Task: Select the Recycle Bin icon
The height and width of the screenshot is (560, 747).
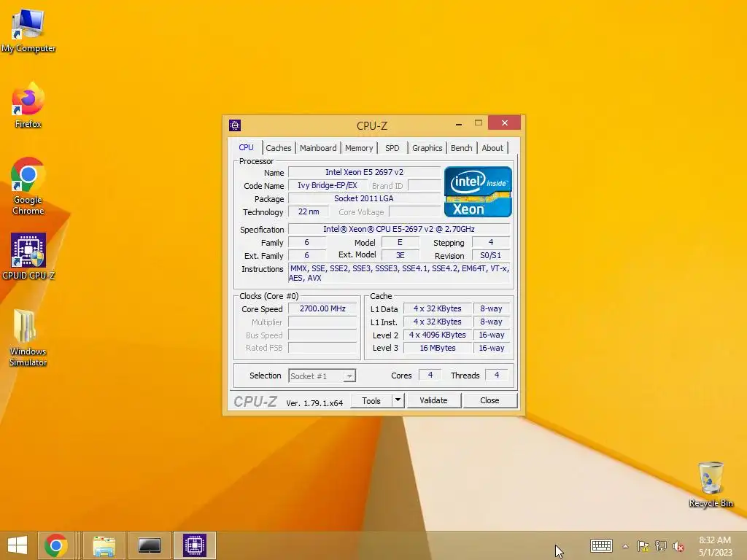Action: 711,484
